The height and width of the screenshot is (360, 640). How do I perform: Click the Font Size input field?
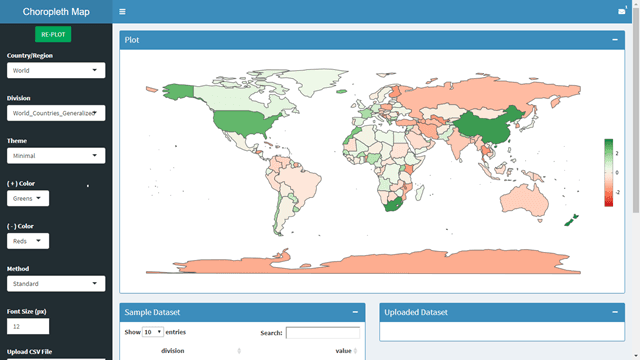click(28, 326)
